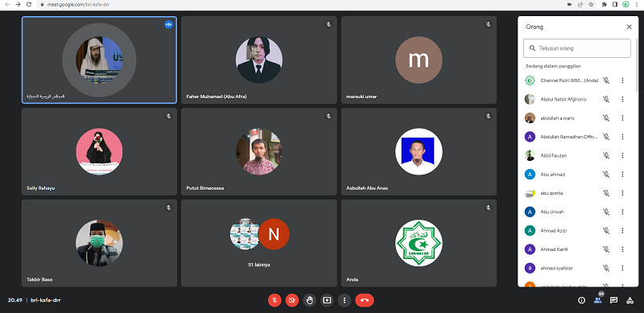Open the chat with everyone icon
Viewport: 644px width, 313px height.
(x=613, y=300)
